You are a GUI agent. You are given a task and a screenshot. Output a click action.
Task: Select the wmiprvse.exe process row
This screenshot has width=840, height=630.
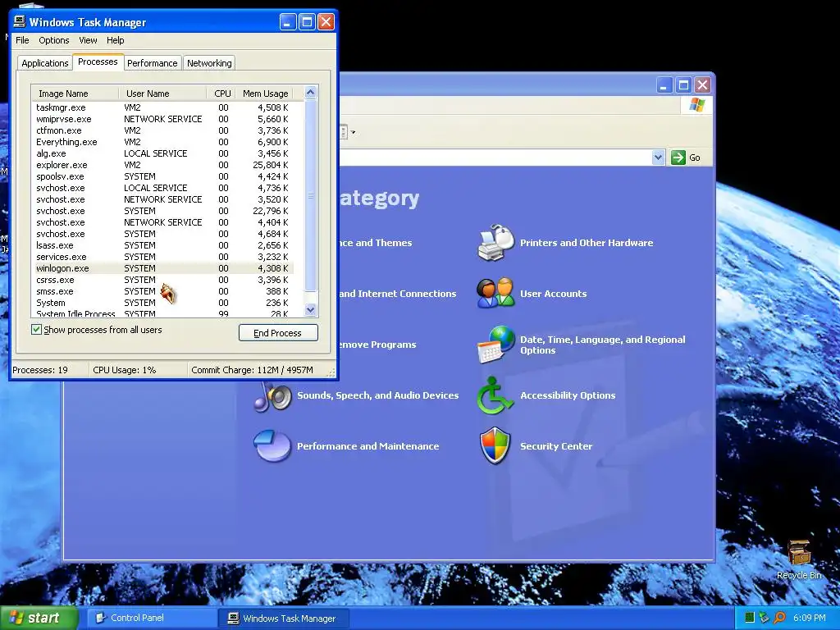pos(163,119)
